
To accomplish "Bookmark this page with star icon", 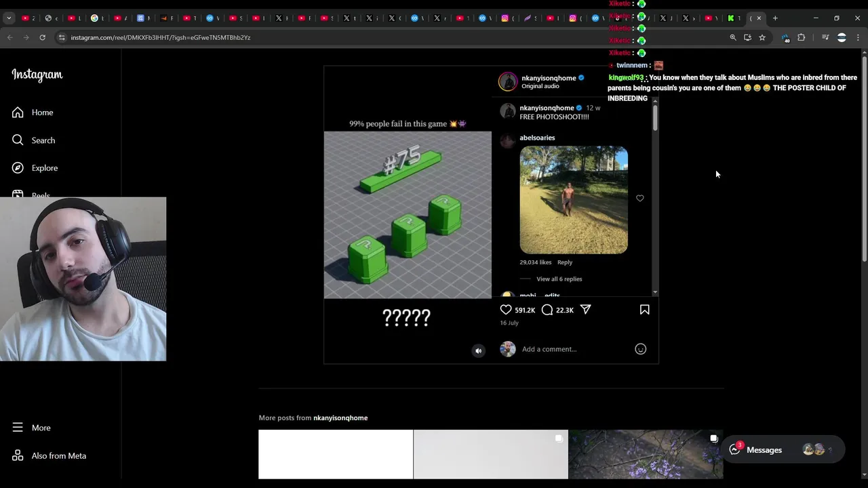I will (762, 37).
